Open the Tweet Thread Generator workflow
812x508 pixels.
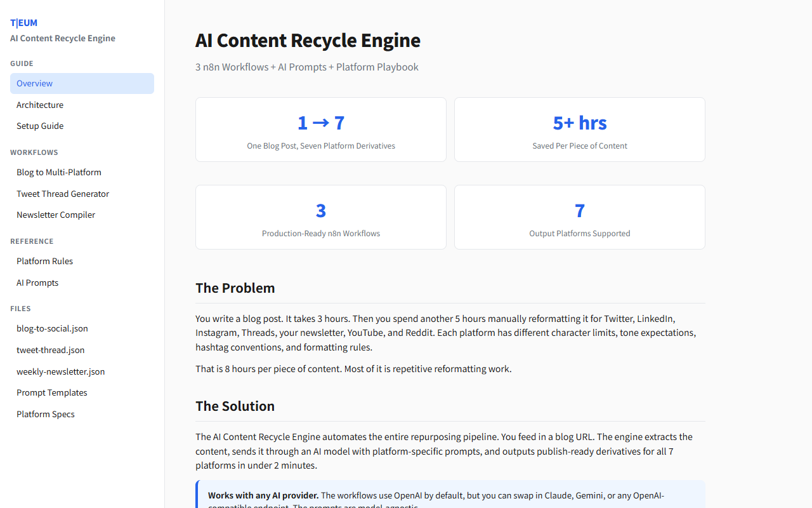[62, 194]
